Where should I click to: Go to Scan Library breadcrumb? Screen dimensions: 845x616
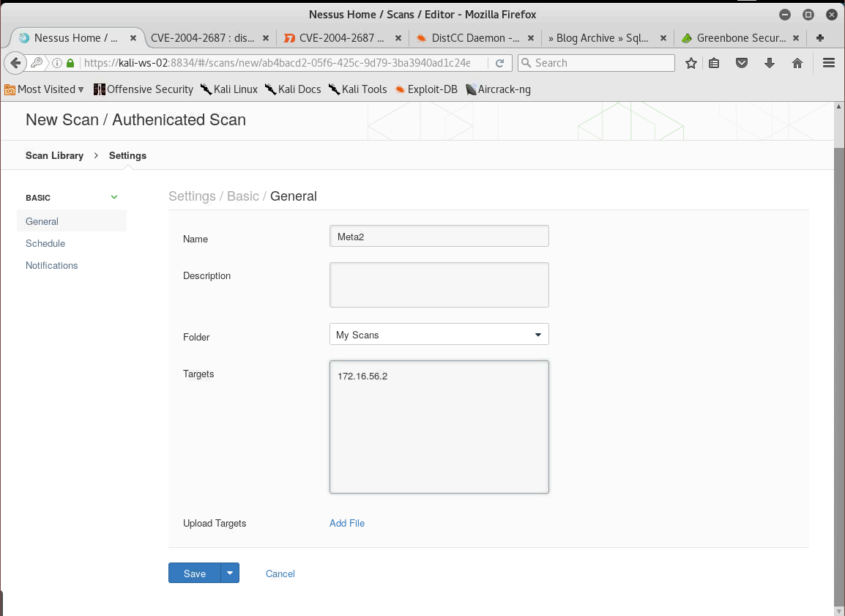click(54, 156)
